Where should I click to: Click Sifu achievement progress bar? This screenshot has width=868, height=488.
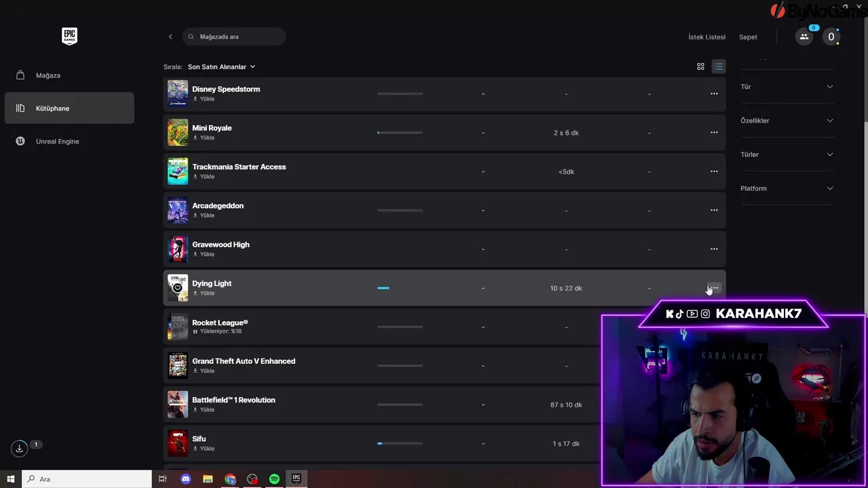[400, 443]
